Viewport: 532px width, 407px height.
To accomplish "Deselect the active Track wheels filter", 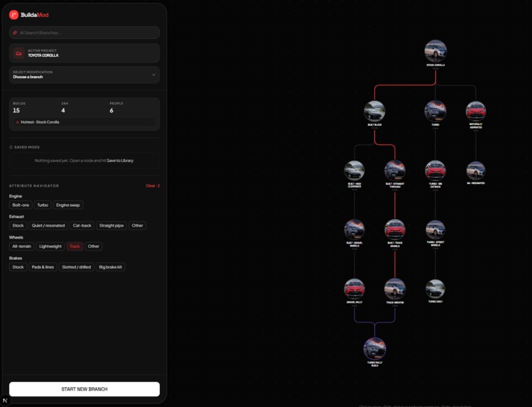I will tap(75, 246).
